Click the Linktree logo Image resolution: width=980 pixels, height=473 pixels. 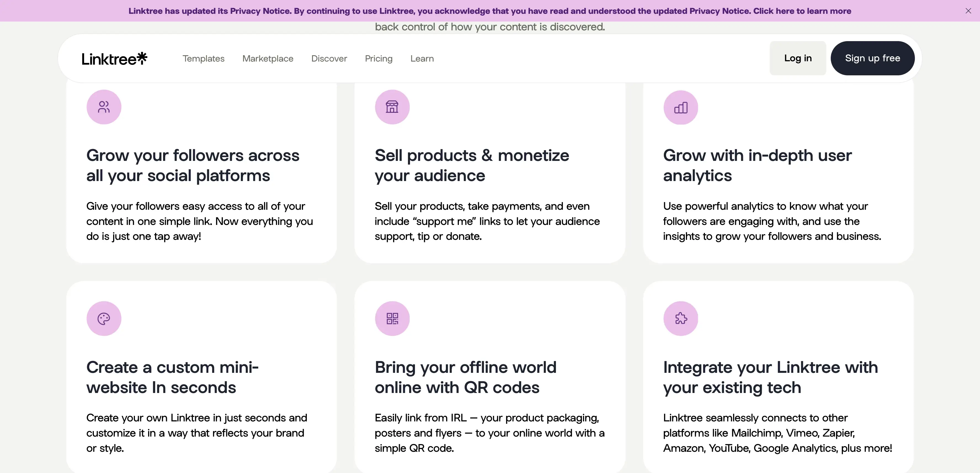point(114,59)
